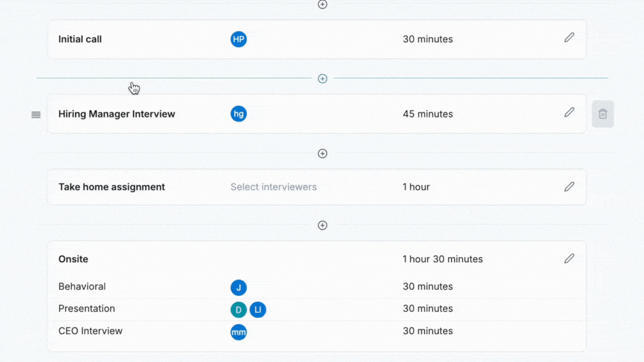Click the HP interviewer avatar
This screenshot has width=644, height=362.
click(x=239, y=39)
